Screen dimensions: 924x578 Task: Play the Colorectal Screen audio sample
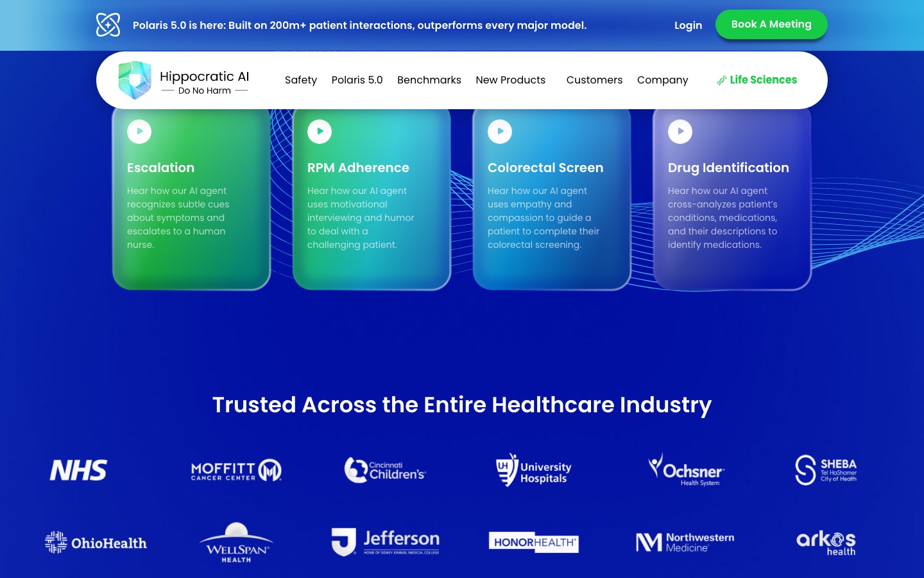(x=500, y=132)
